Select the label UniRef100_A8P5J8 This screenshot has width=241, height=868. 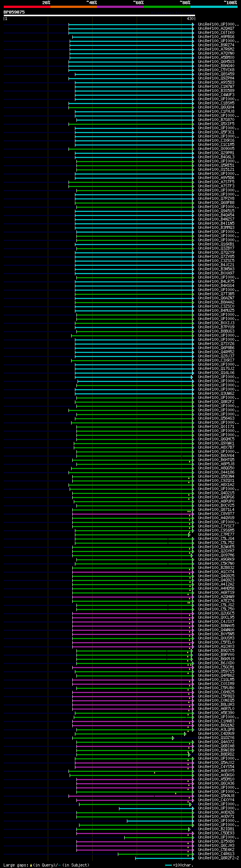(x=216, y=464)
